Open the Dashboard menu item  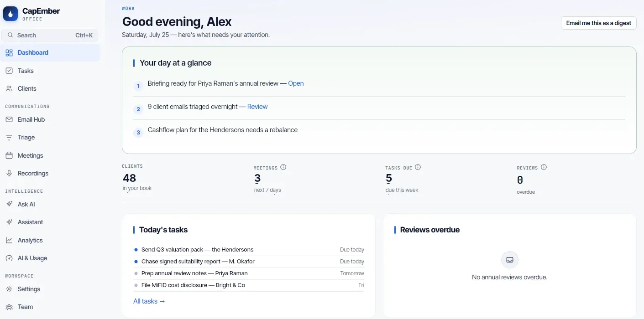point(50,52)
